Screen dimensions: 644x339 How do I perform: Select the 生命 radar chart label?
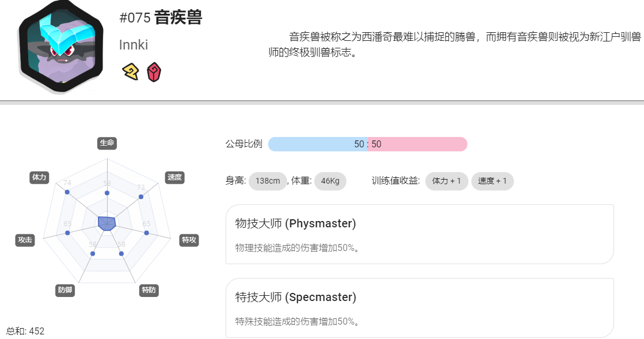click(x=107, y=143)
